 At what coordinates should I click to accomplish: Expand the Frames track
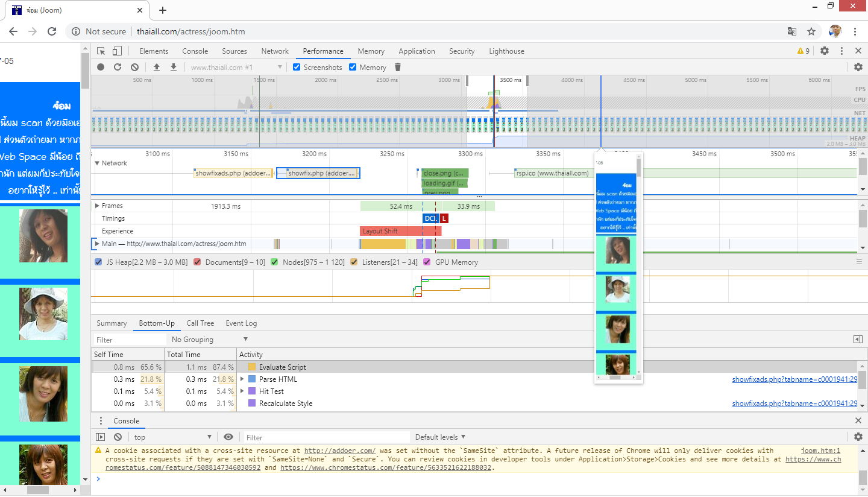point(98,206)
